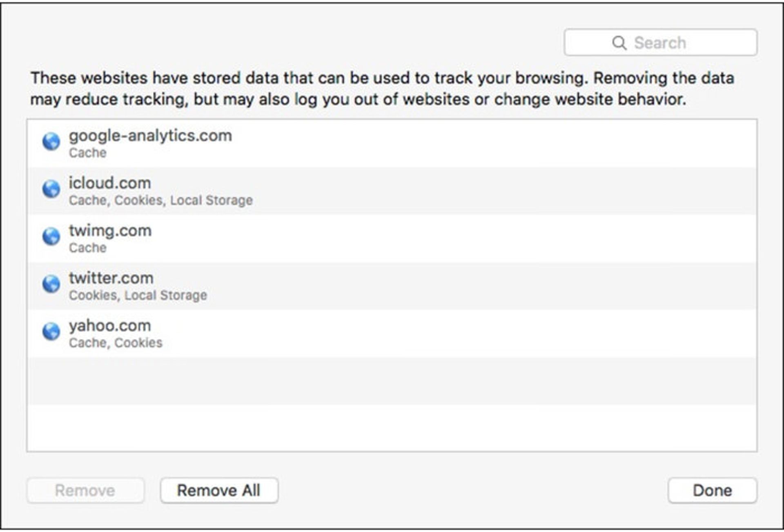Click icloud.com's Cache, Cookies, Local Storage label
Image resolution: width=784 pixels, height=532 pixels.
pyautogui.click(x=160, y=200)
